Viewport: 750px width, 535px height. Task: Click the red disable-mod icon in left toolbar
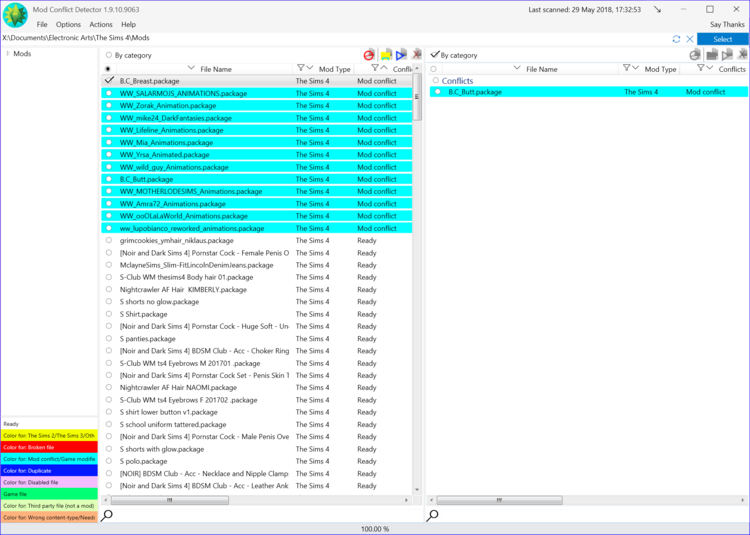click(x=368, y=55)
